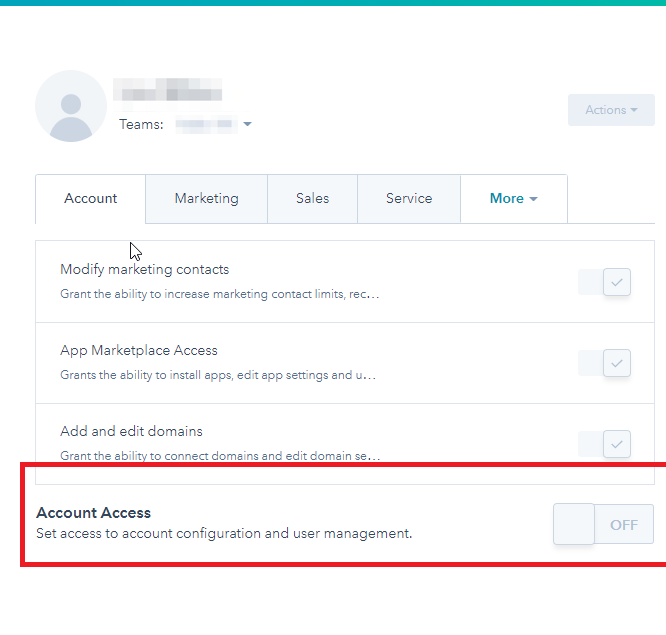Enable the Account Access OFF toggle
666x635 pixels.
603,524
